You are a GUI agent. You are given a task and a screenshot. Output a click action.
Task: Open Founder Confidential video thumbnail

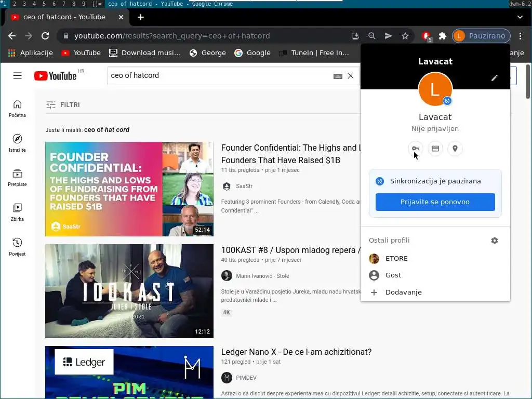(x=129, y=189)
